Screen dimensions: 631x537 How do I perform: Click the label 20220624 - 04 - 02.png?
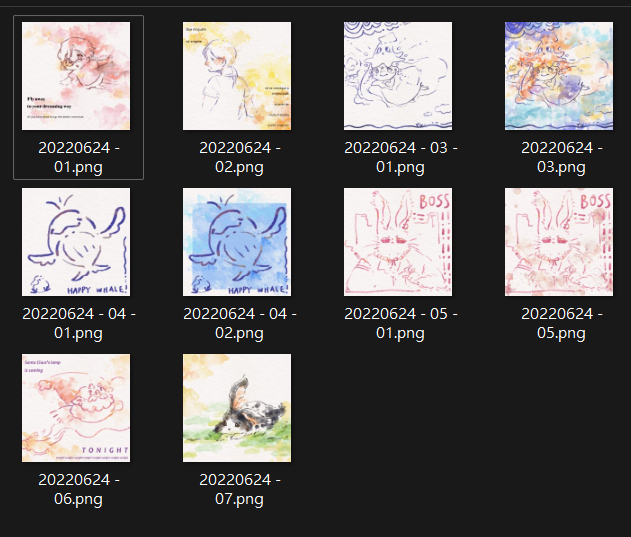pos(240,323)
